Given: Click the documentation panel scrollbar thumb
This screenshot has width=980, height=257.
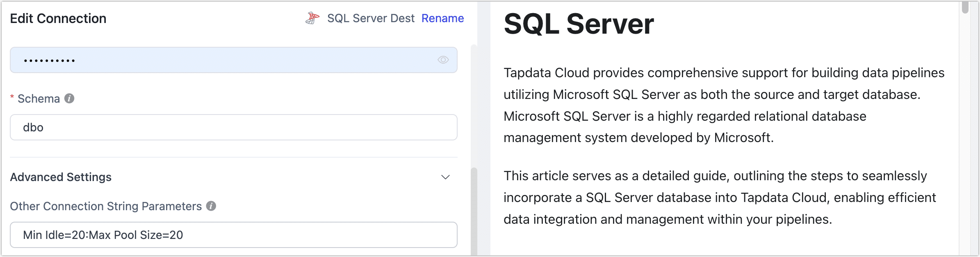Looking at the screenshot, I should [965, 7].
